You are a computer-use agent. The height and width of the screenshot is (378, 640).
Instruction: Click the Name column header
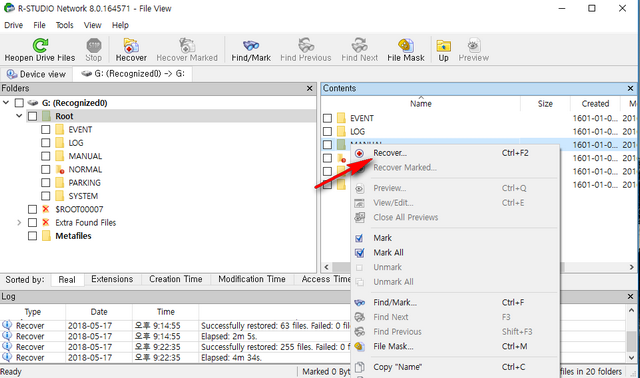(x=420, y=104)
